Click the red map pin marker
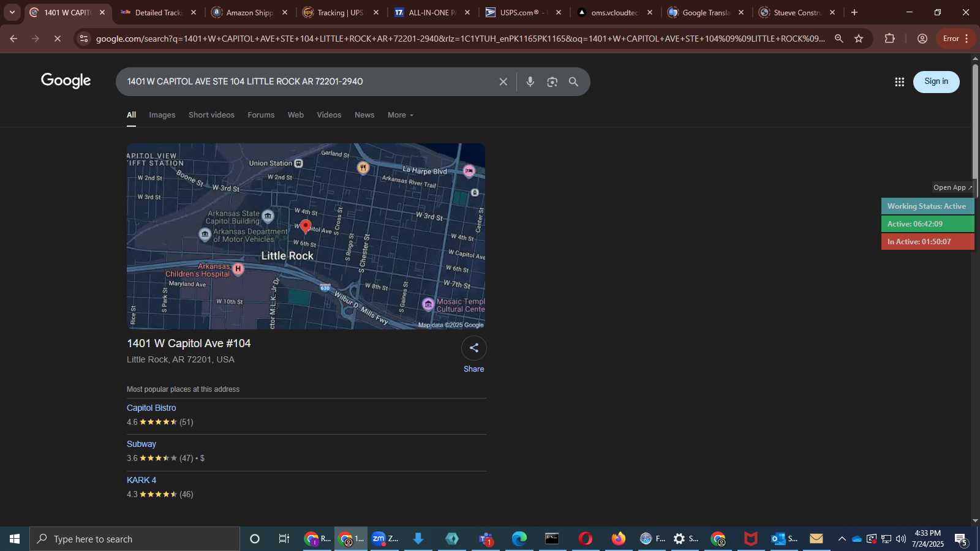Viewport: 980px width, 551px height. coord(306,227)
